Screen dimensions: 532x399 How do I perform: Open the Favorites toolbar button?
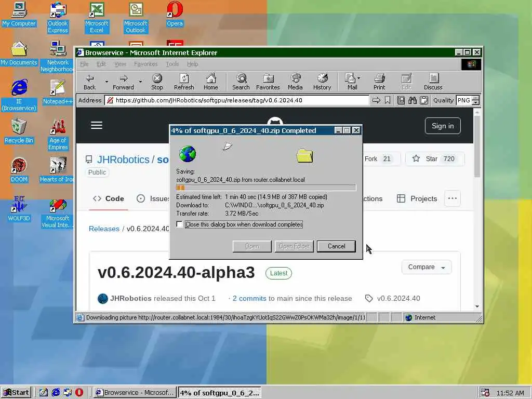[268, 82]
